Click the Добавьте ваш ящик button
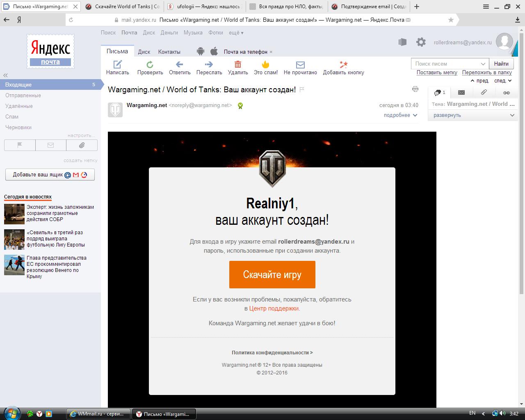Screen dimensions: 525x420 click(x=50, y=174)
